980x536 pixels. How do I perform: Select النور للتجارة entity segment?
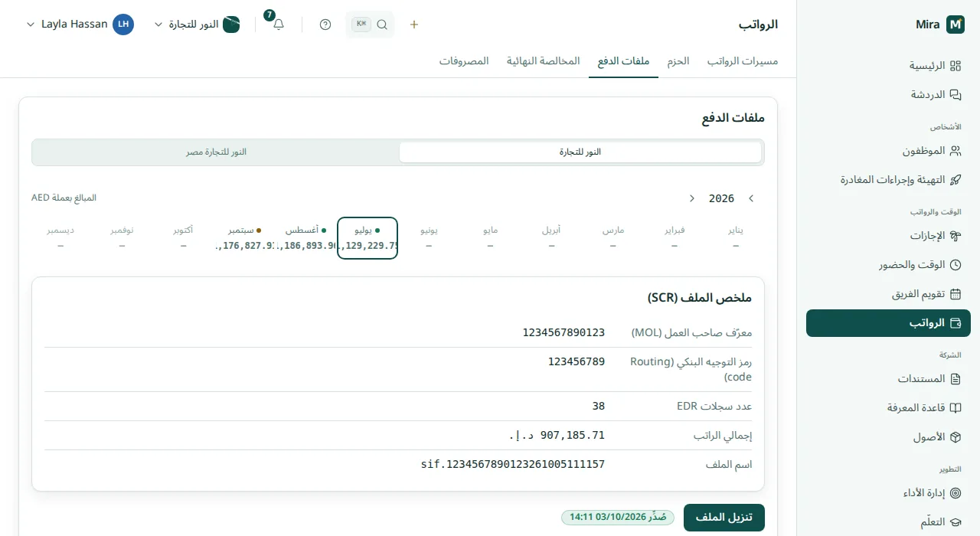coord(580,152)
